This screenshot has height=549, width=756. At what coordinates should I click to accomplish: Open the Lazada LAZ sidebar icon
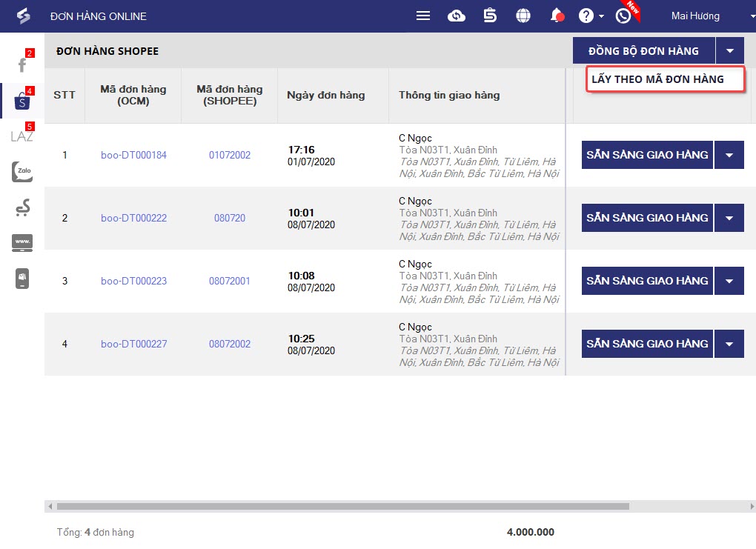[x=22, y=136]
